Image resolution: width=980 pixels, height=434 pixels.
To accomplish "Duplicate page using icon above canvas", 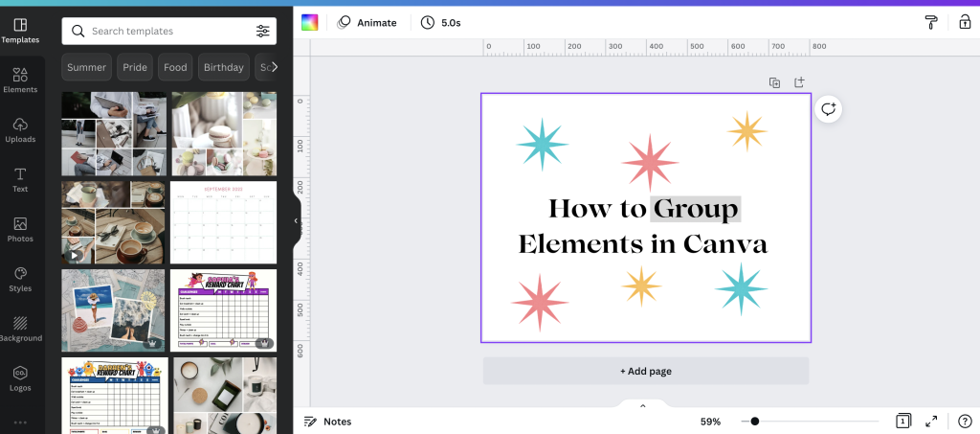I will [x=774, y=82].
